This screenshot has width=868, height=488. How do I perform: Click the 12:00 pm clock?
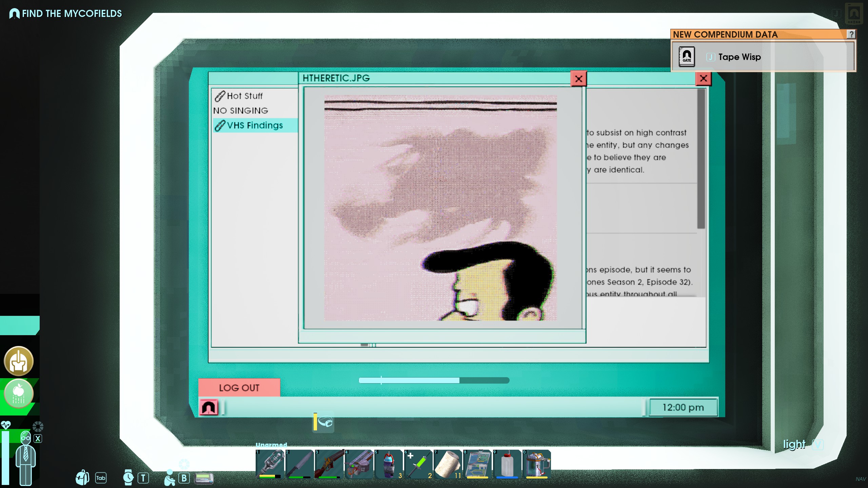(x=683, y=407)
